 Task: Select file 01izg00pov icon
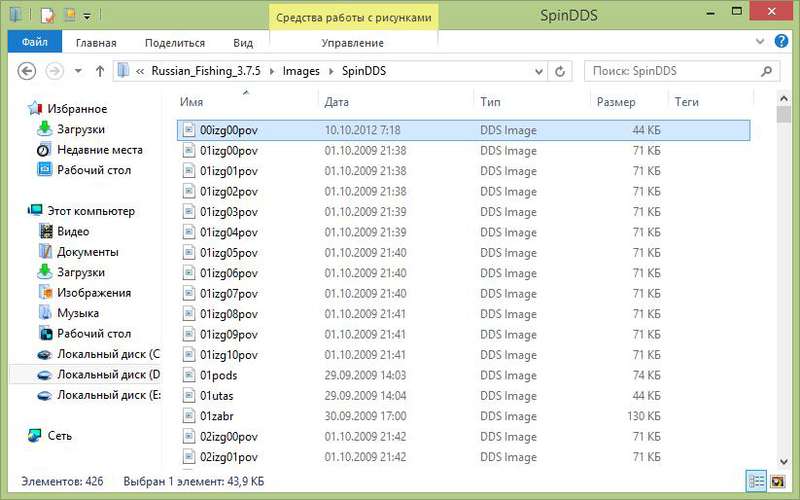[189, 150]
